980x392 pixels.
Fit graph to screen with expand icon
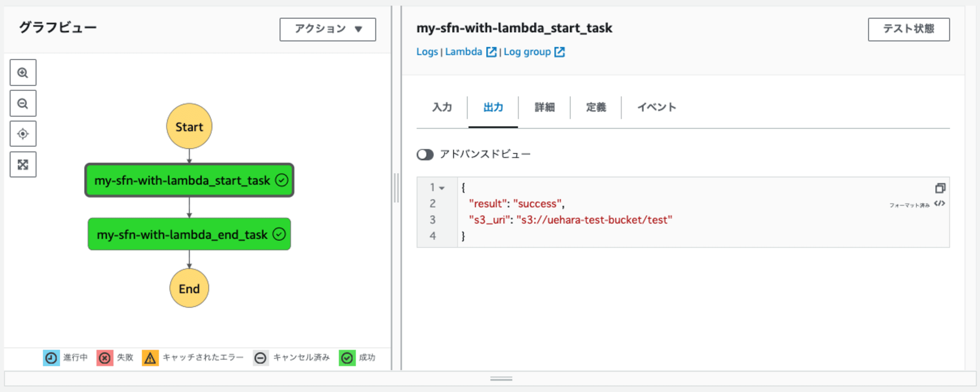click(x=23, y=164)
